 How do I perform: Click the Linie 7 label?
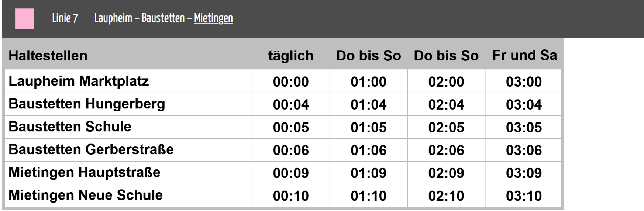65,18
